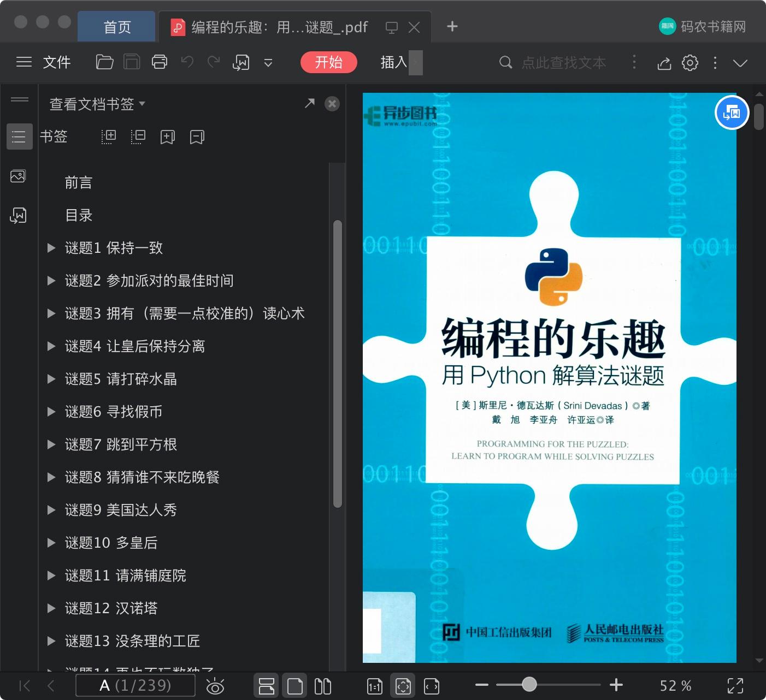The image size is (766, 700).
Task: Collapse the ribbon with the chevron icon
Action: [740, 63]
